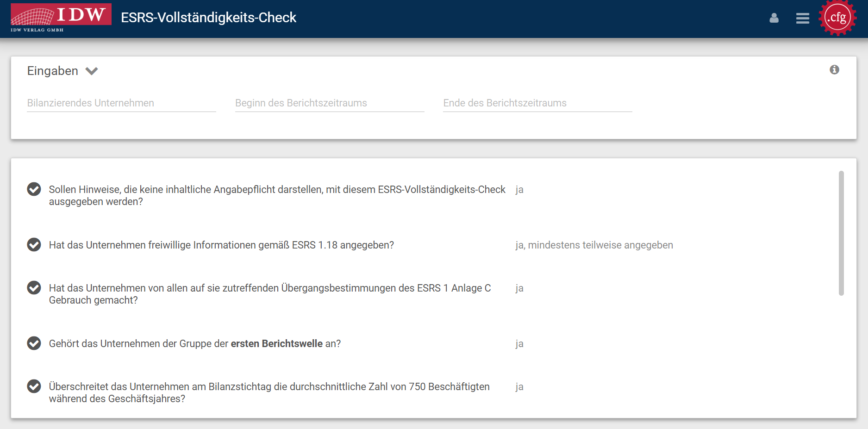Set the Beginn des Berichtszeitraums field

tap(329, 103)
